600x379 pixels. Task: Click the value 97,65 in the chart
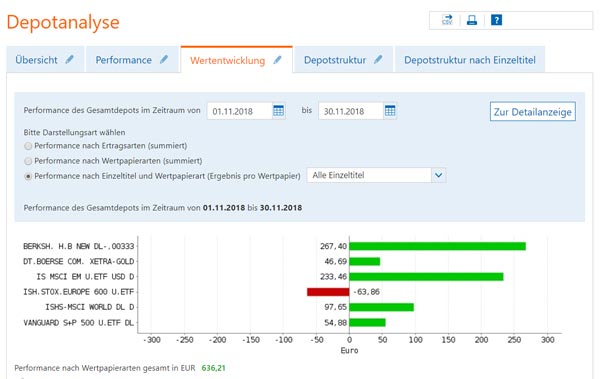[x=336, y=307]
